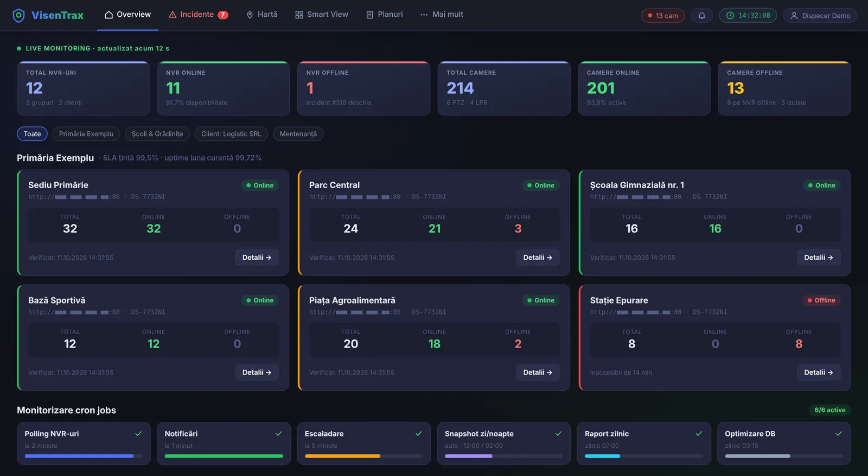The height and width of the screenshot is (476, 868).
Task: Click the Offline status badge on Stație Epurare
Action: click(821, 300)
